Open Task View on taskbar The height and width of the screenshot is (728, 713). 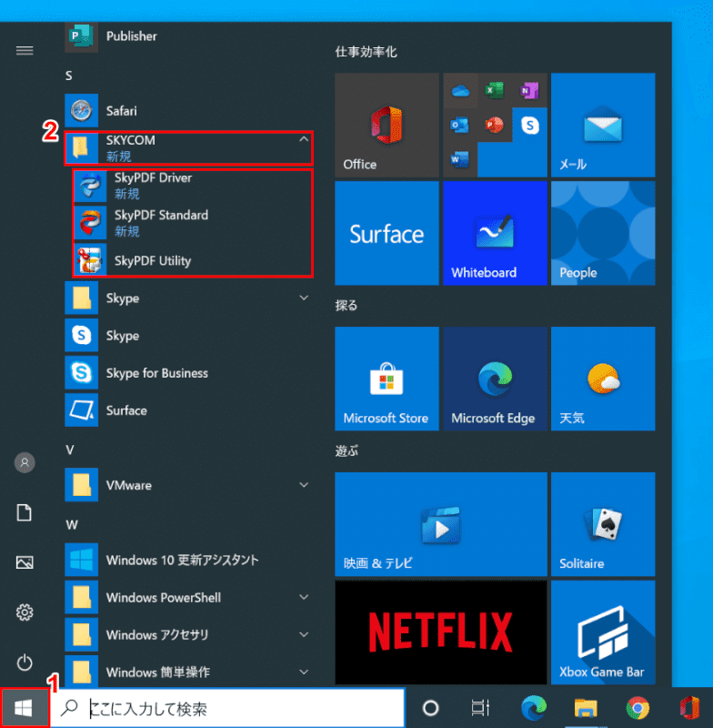pyautogui.click(x=480, y=708)
